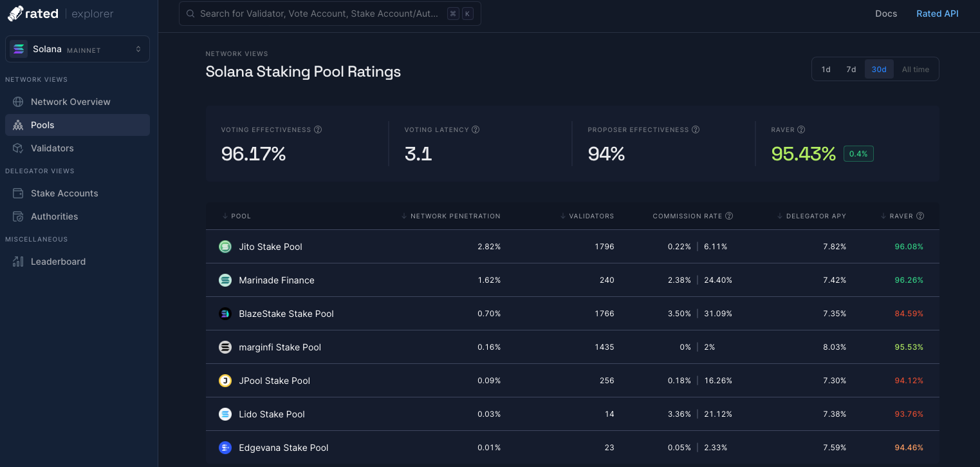Open the Pools sidebar item
980x467 pixels.
coord(77,125)
